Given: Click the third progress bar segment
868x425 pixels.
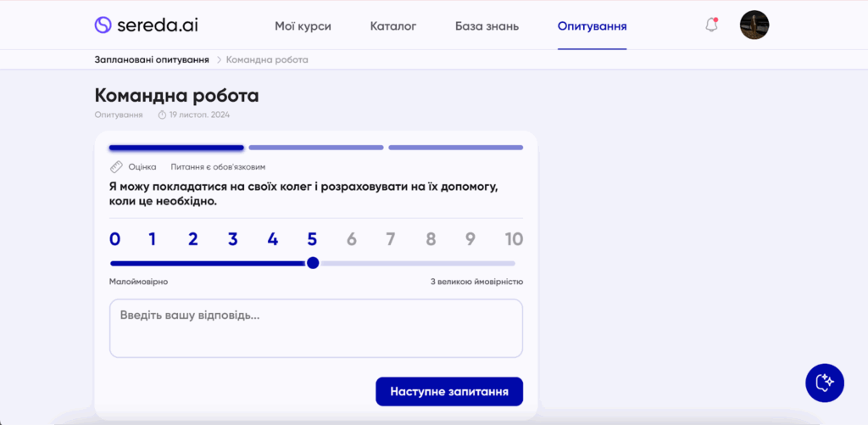Looking at the screenshot, I should 455,148.
